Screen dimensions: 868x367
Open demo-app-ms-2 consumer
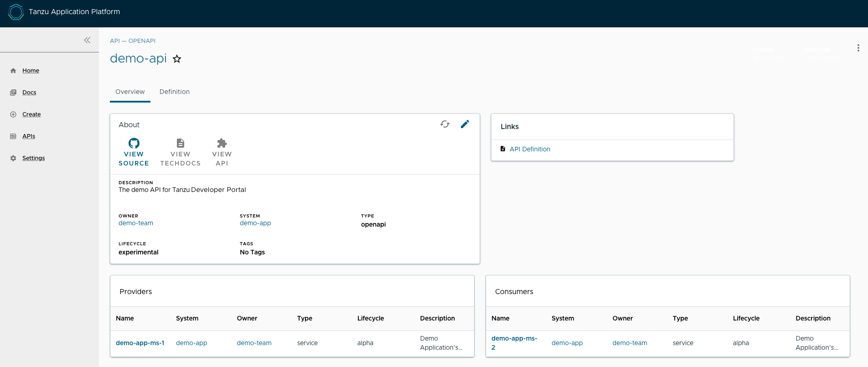(514, 343)
